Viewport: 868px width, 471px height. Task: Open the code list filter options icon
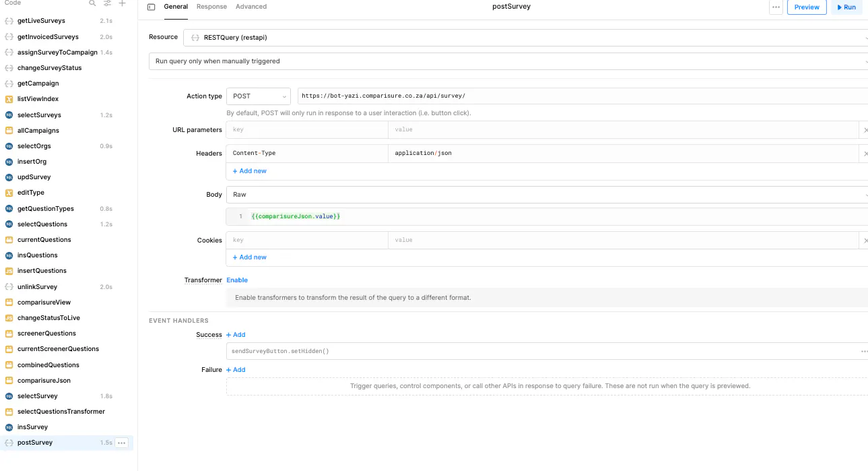click(107, 3)
